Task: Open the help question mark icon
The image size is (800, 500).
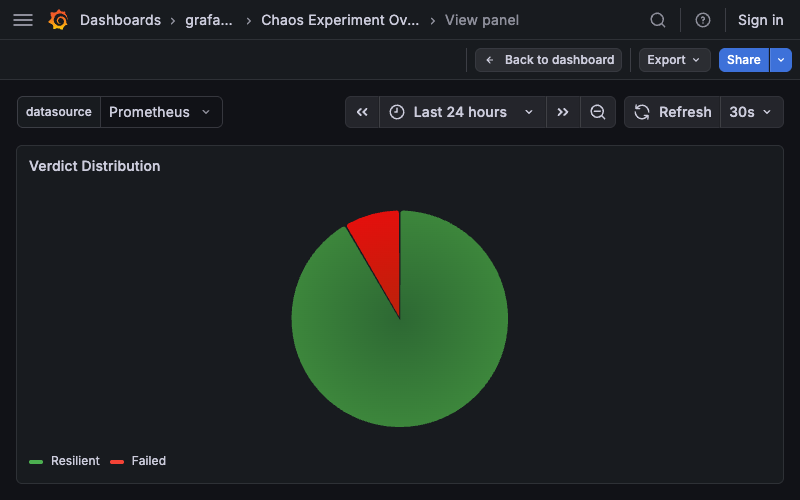Action: 703,20
